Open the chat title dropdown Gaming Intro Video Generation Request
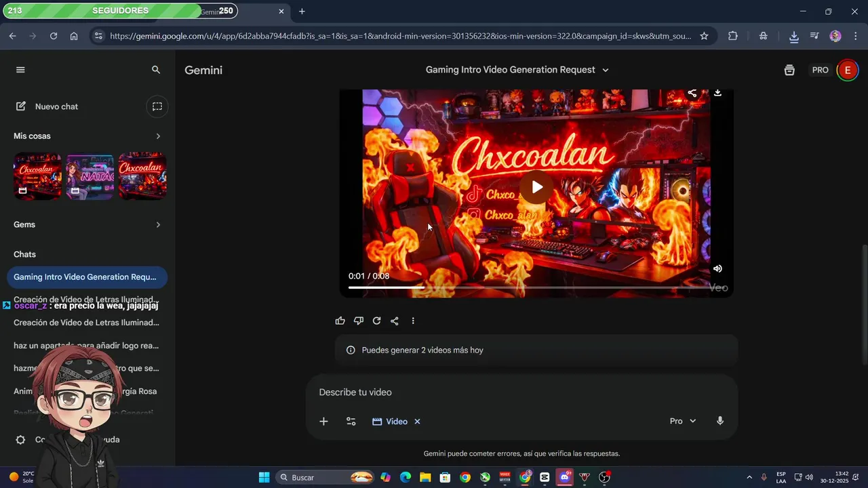 (x=517, y=70)
